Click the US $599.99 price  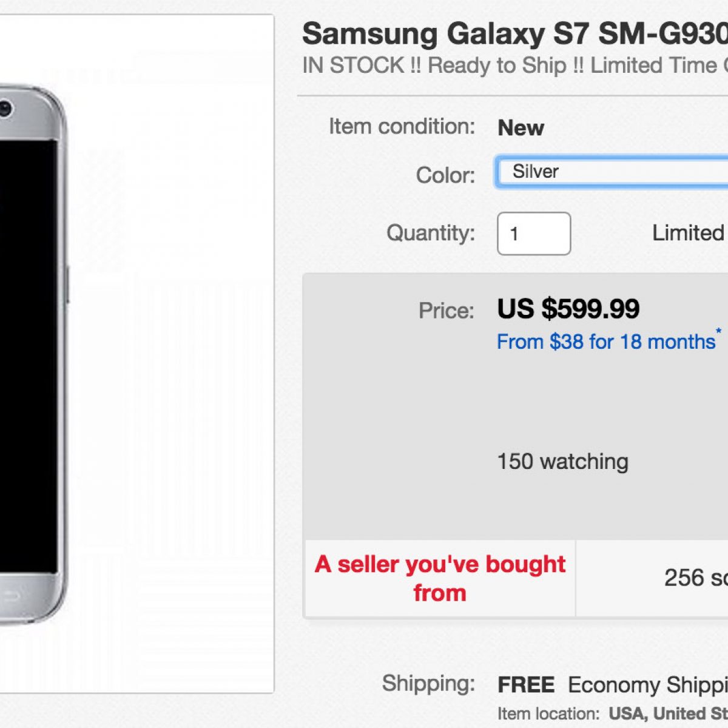568,309
